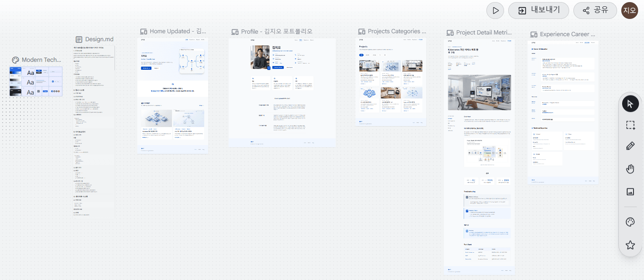Click the star favorites icon
The height and width of the screenshot is (280, 644).
coord(630,245)
